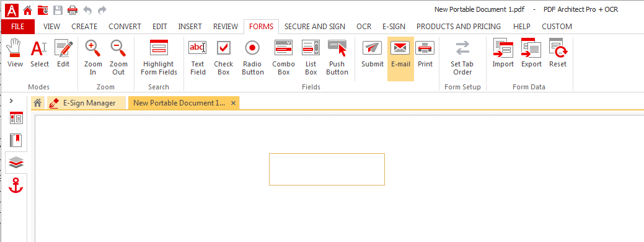Viewport: 644px width, 242px height.
Task: Export form data
Action: [x=531, y=53]
